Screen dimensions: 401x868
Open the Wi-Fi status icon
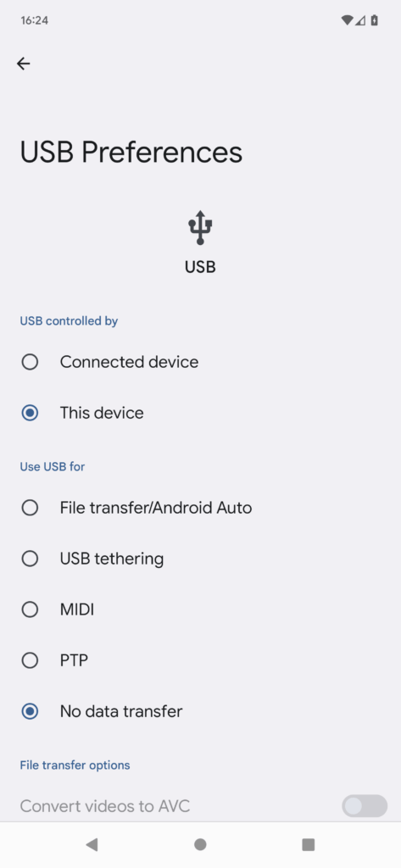click(347, 20)
